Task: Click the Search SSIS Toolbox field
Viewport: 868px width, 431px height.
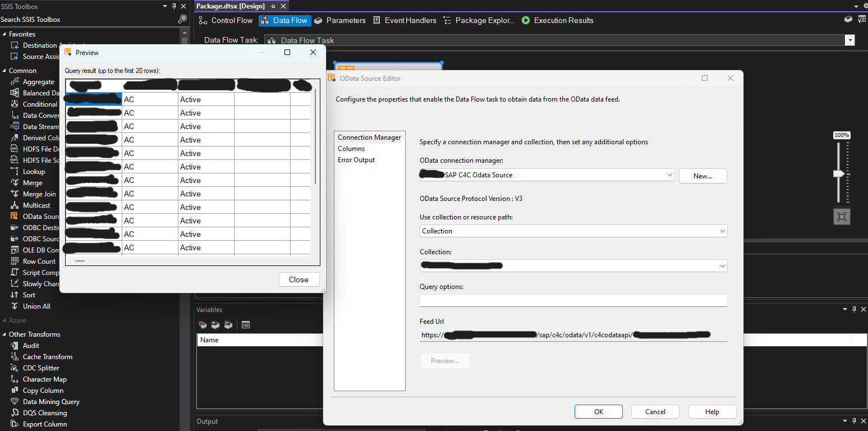Action: (x=88, y=20)
